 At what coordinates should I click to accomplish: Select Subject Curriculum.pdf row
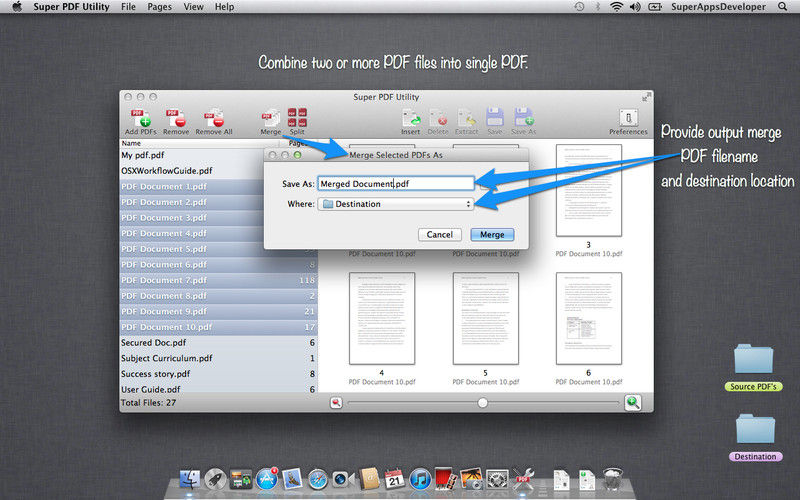tap(218, 359)
